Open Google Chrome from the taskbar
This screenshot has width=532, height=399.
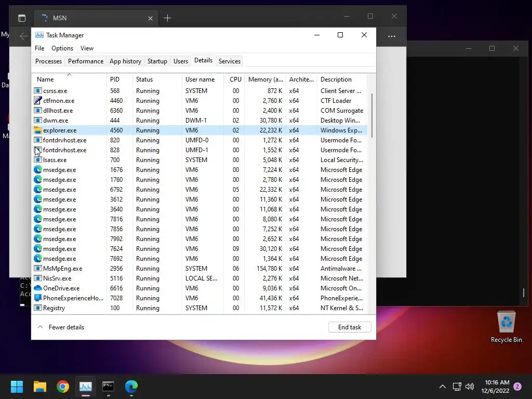(63, 387)
